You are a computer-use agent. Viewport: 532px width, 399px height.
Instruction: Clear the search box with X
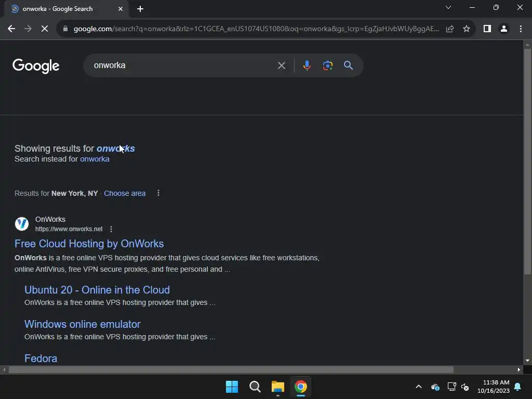(281, 65)
